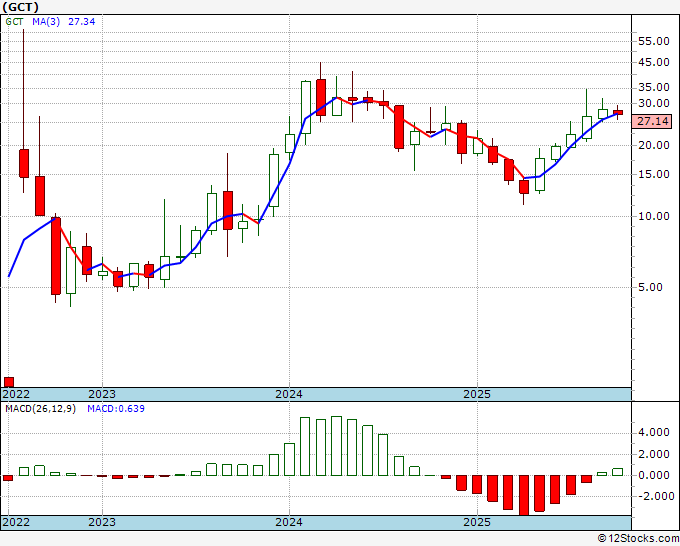
Task: Click the (GCT) ticker title
Action: coord(22,8)
